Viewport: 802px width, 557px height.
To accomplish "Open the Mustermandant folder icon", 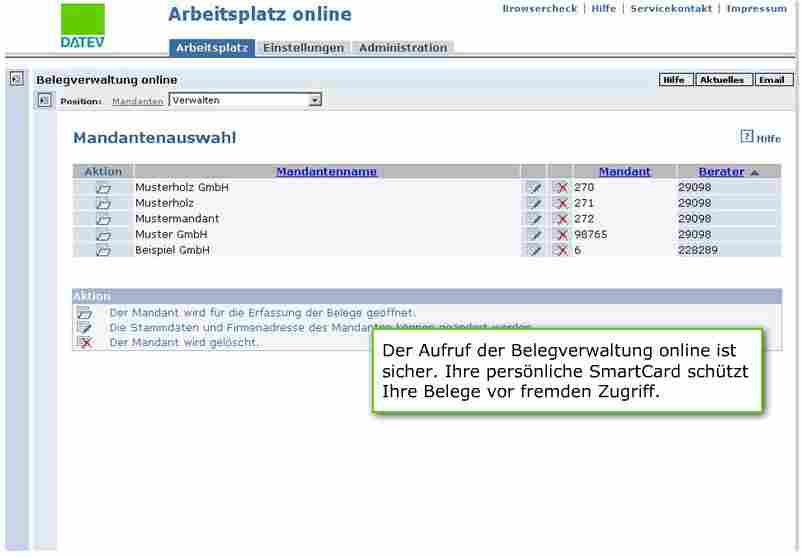I will tap(103, 220).
